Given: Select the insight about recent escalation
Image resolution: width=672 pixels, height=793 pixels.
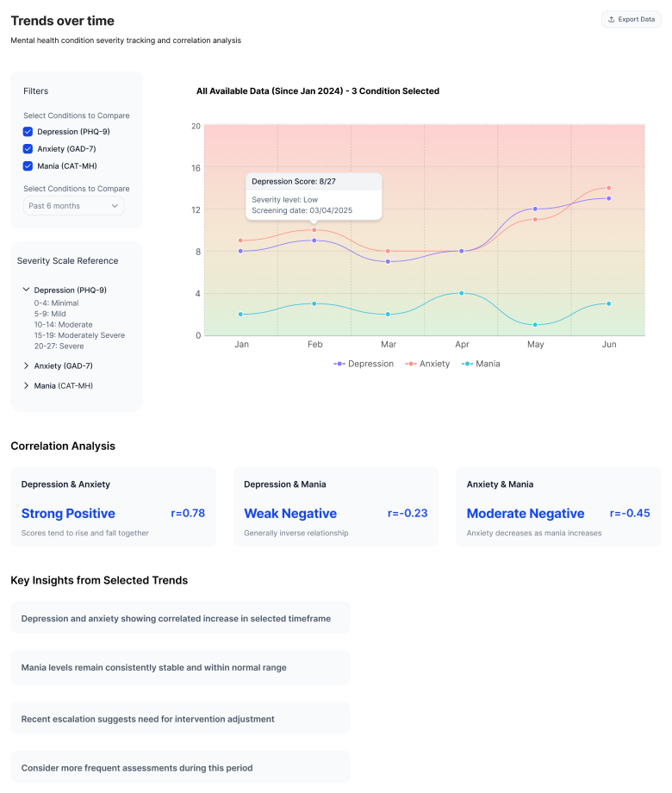Looking at the screenshot, I should coord(180,719).
